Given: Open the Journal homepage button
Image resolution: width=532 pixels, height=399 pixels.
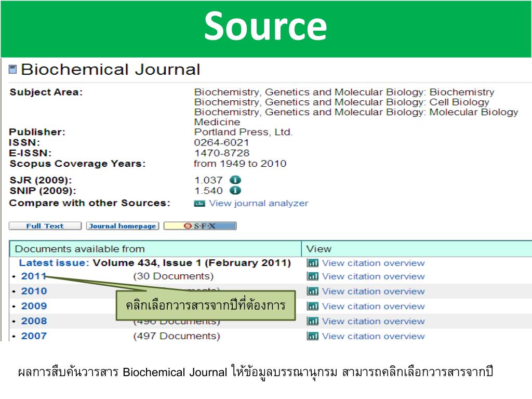Looking at the screenshot, I should (x=123, y=226).
